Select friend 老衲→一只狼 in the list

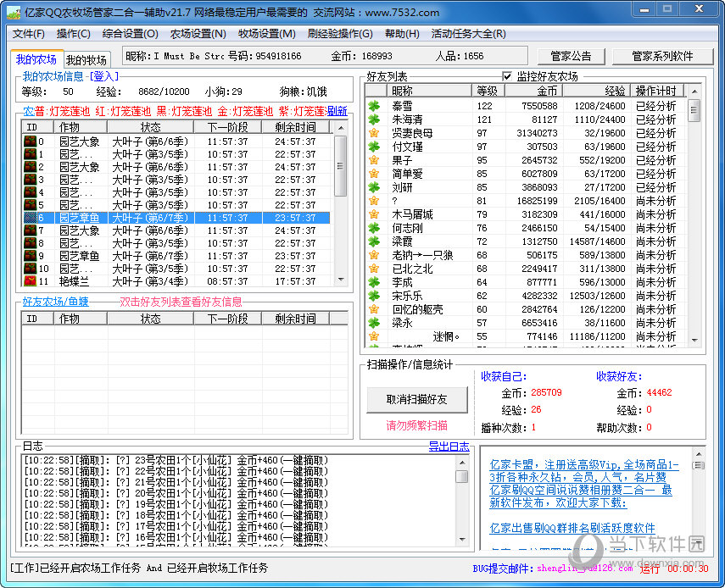pyautogui.click(x=526, y=255)
